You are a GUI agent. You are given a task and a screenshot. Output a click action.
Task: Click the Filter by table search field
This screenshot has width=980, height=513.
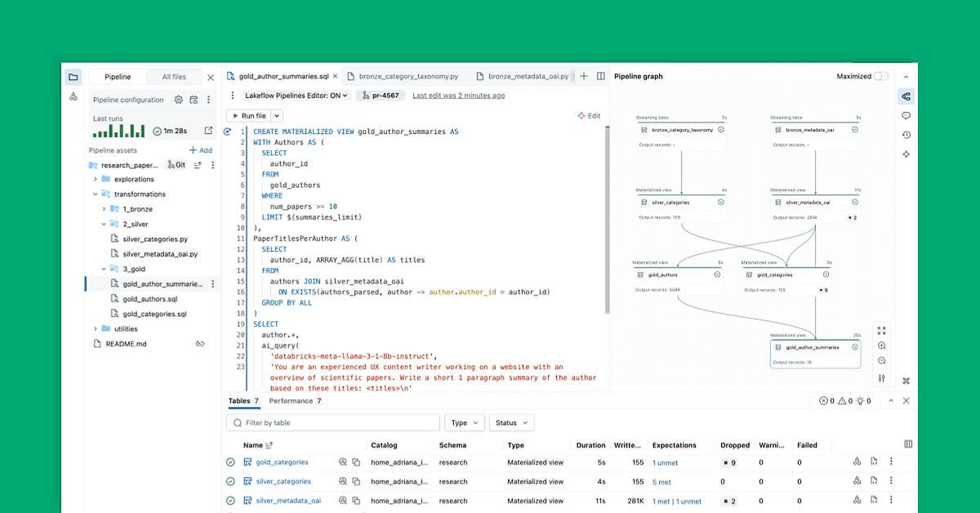pyautogui.click(x=333, y=423)
